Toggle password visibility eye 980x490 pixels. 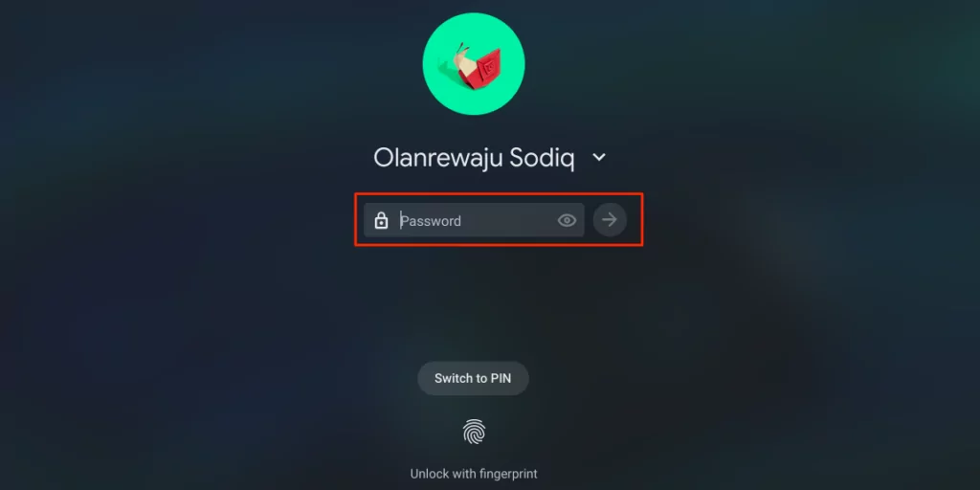(567, 220)
